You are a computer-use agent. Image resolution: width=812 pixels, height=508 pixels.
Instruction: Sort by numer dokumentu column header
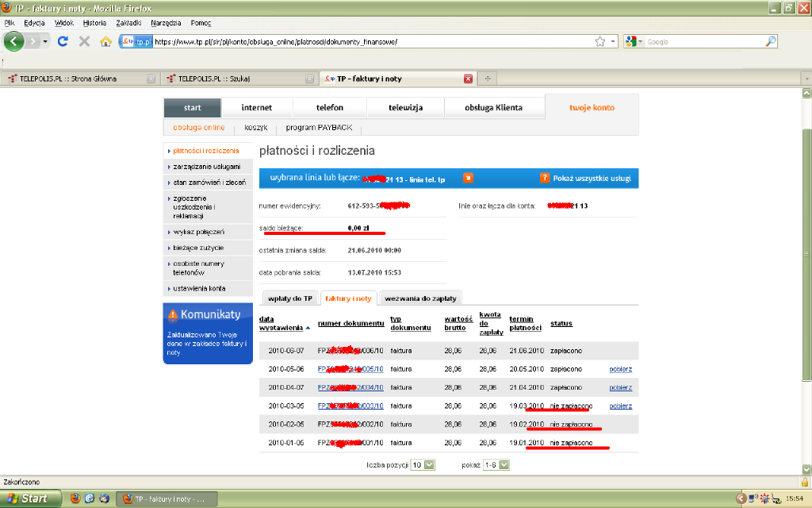click(x=350, y=324)
